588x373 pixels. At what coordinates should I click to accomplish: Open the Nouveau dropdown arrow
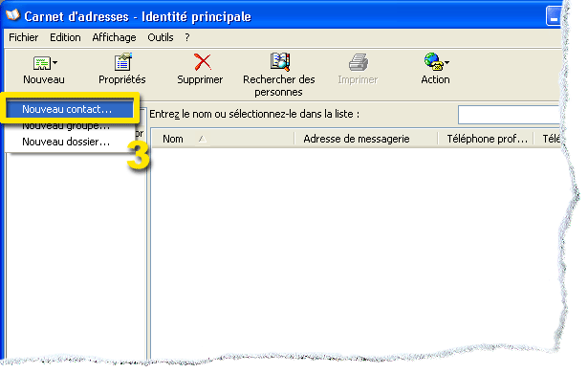[55, 63]
